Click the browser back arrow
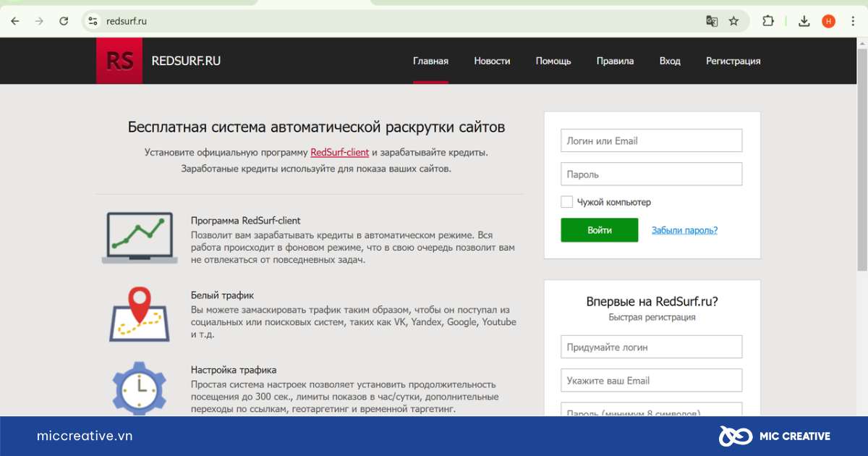Image resolution: width=868 pixels, height=456 pixels. tap(15, 21)
